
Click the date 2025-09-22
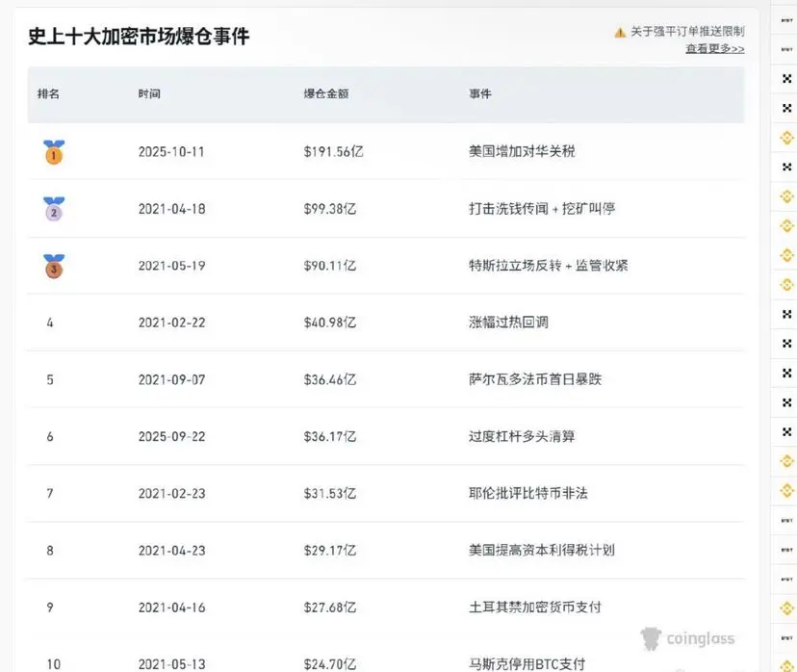click(171, 437)
